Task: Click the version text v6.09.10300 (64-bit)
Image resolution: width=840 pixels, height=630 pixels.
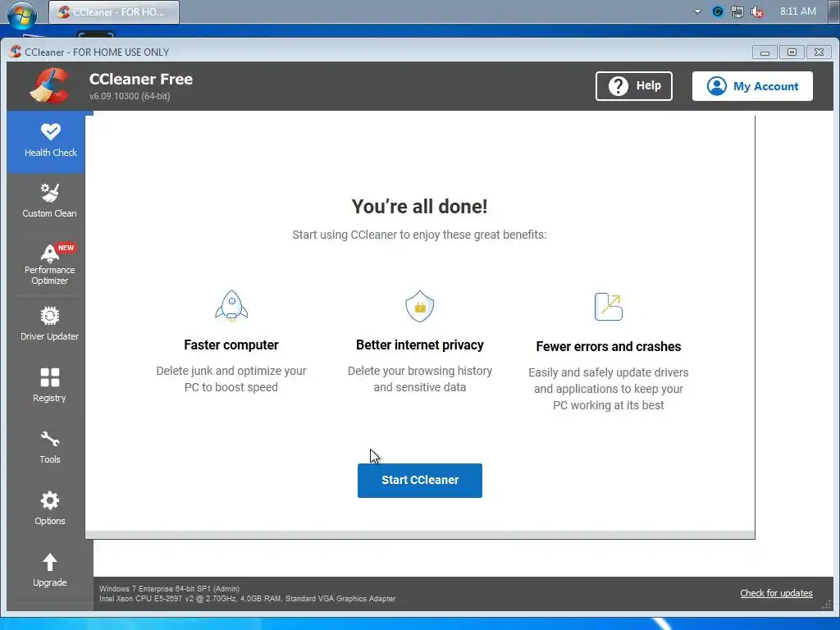Action: click(x=129, y=97)
